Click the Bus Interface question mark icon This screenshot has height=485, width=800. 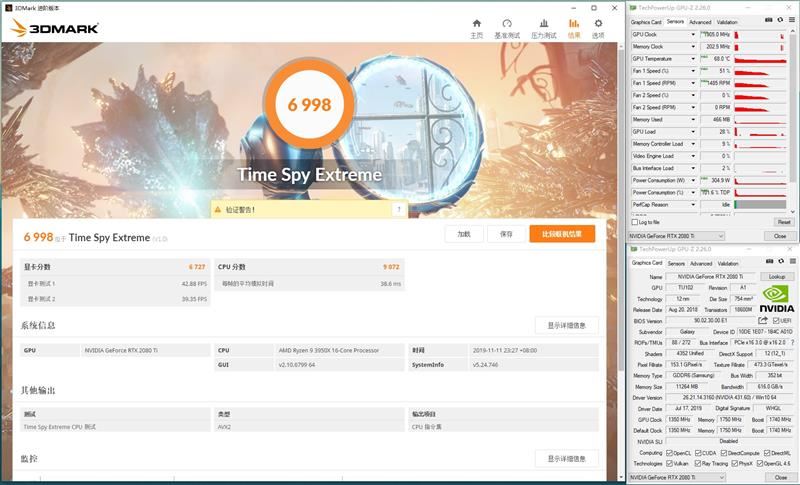(792, 343)
